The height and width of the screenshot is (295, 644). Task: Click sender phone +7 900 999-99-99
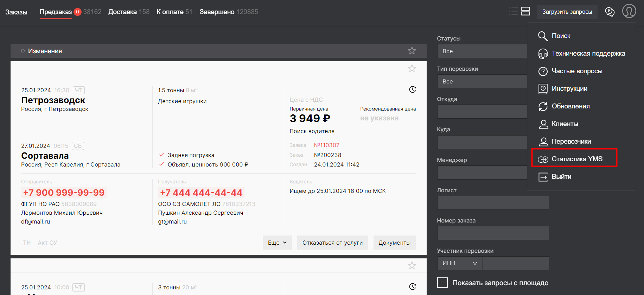pos(64,193)
